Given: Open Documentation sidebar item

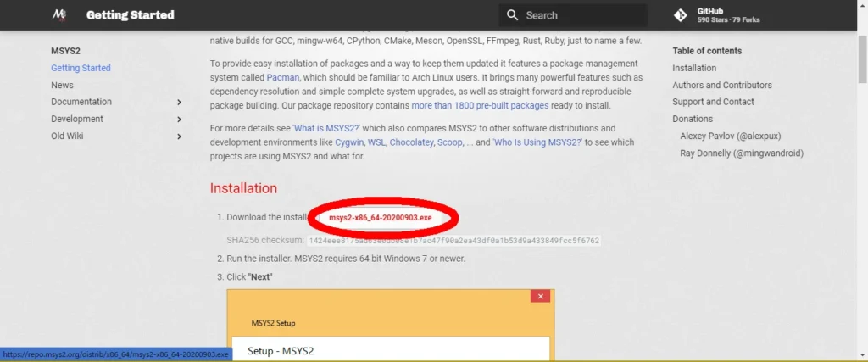Looking at the screenshot, I should click(x=81, y=102).
